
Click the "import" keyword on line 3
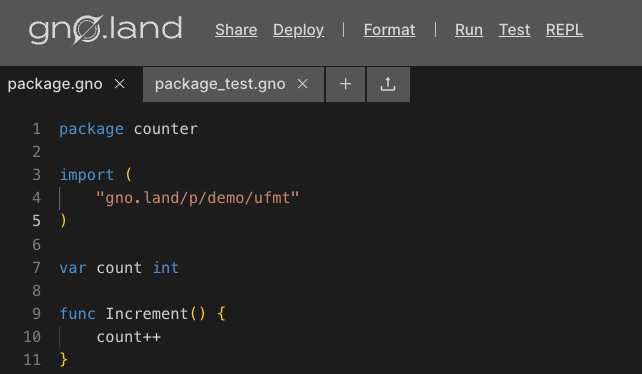click(x=87, y=175)
